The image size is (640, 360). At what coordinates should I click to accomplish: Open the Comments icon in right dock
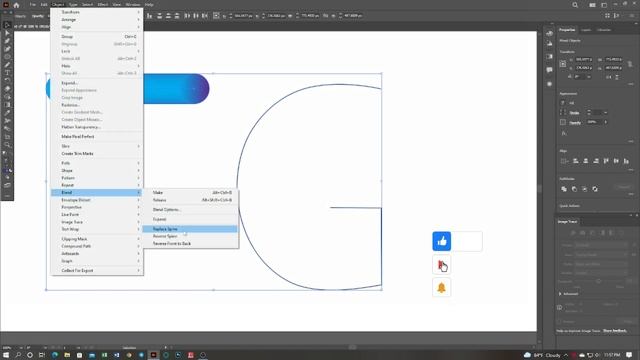(549, 70)
